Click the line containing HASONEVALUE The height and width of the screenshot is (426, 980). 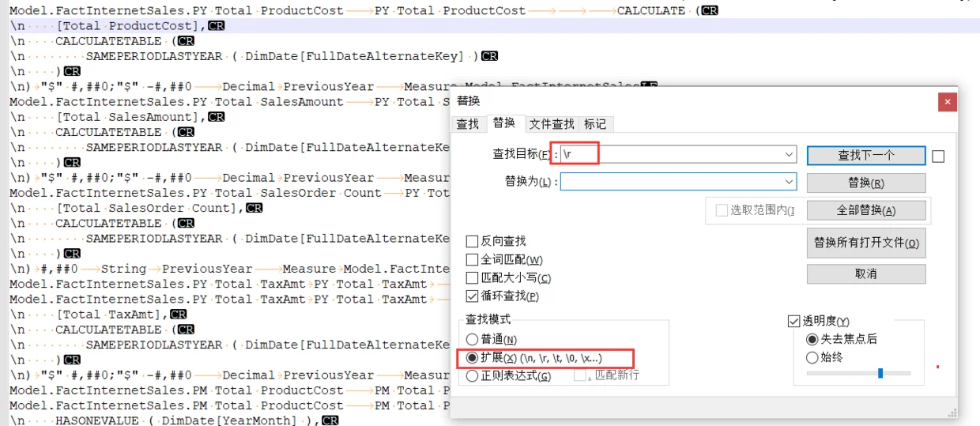174,420
